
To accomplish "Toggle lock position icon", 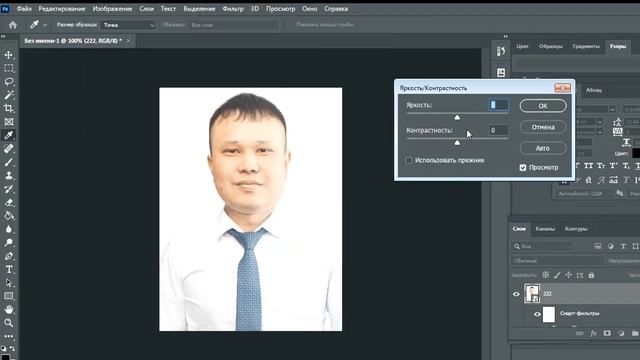I will pyautogui.click(x=569, y=275).
